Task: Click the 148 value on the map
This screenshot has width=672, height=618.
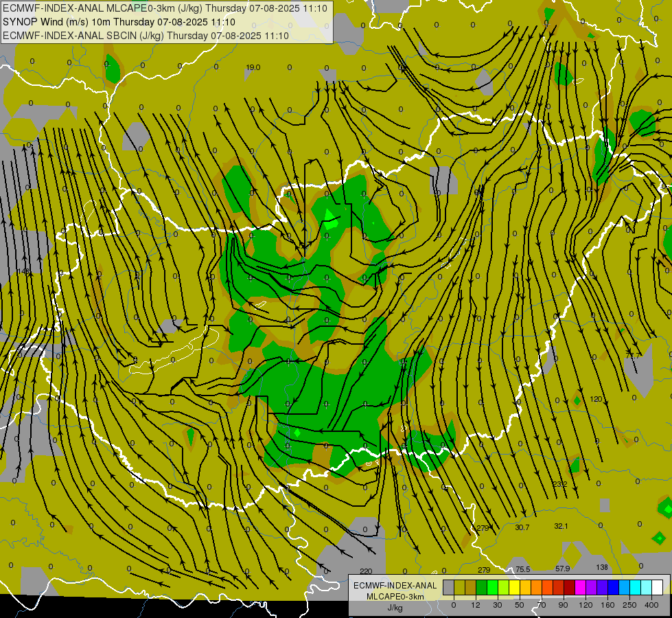Action: pos(23,271)
